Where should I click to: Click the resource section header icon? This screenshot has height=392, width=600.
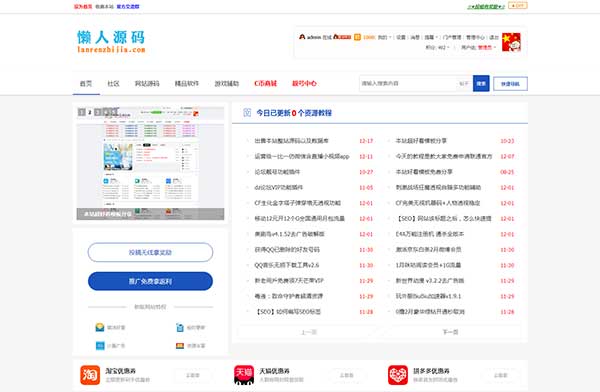click(247, 113)
